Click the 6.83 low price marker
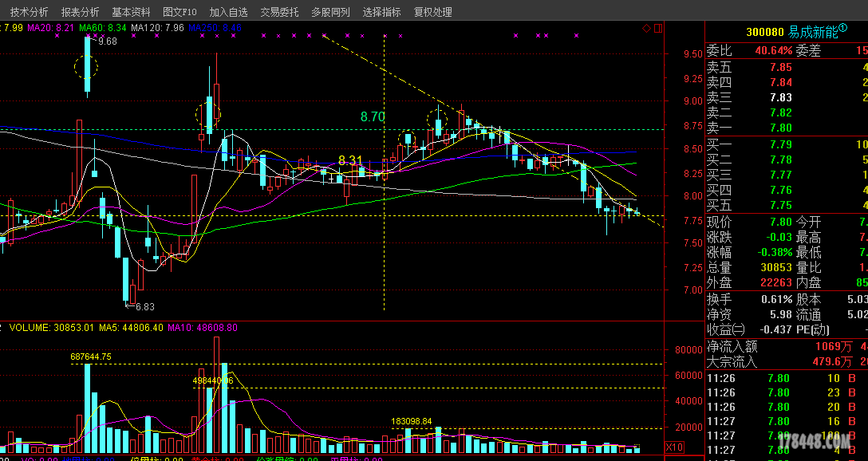 (x=145, y=306)
